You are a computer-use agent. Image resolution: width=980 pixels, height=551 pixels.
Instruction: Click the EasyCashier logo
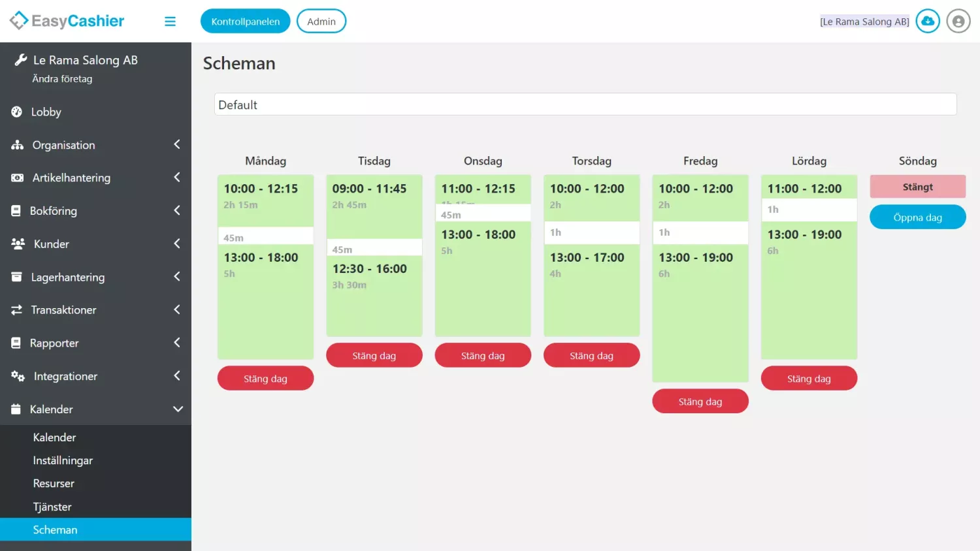coord(67,21)
